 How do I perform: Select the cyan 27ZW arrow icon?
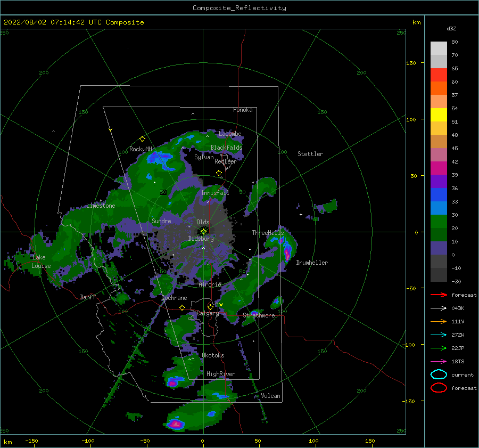[x=439, y=335]
